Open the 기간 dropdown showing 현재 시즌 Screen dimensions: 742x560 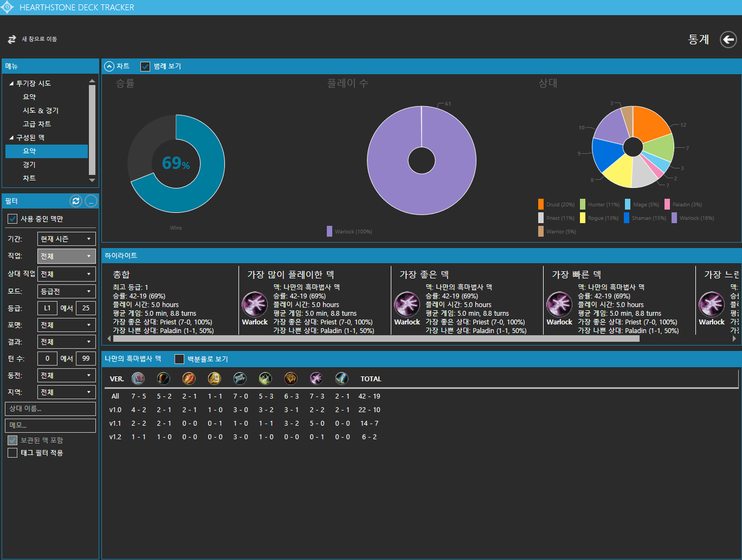[x=67, y=239]
